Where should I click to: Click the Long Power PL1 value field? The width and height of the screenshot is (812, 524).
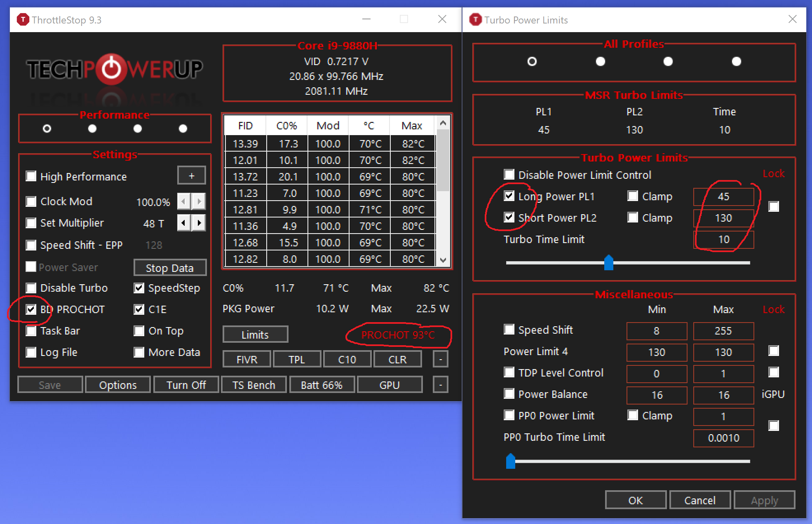[x=723, y=196]
